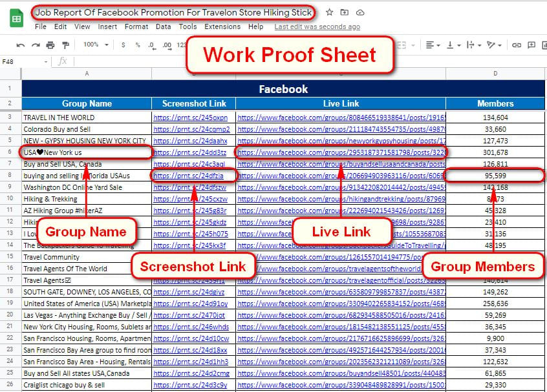Open the horizontal align dropdown
The height and width of the screenshot is (392, 547).
433,45
